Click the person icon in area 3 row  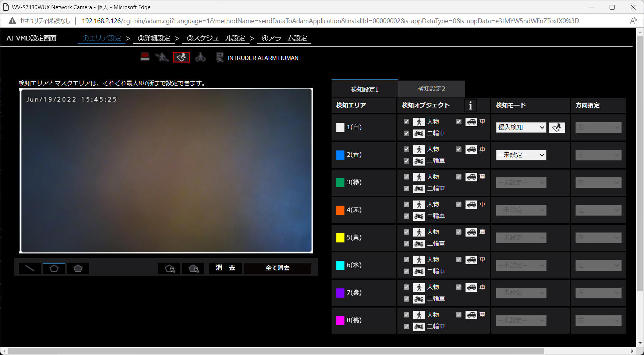click(x=419, y=177)
